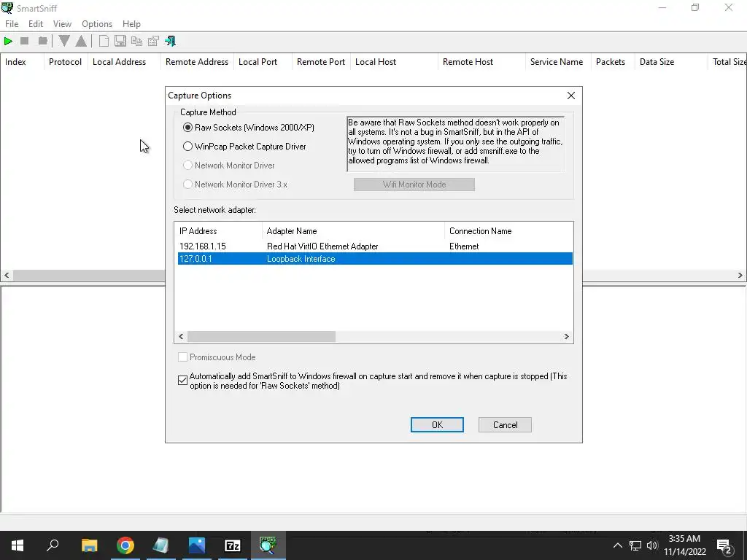Click the IP Address column header

pos(218,231)
